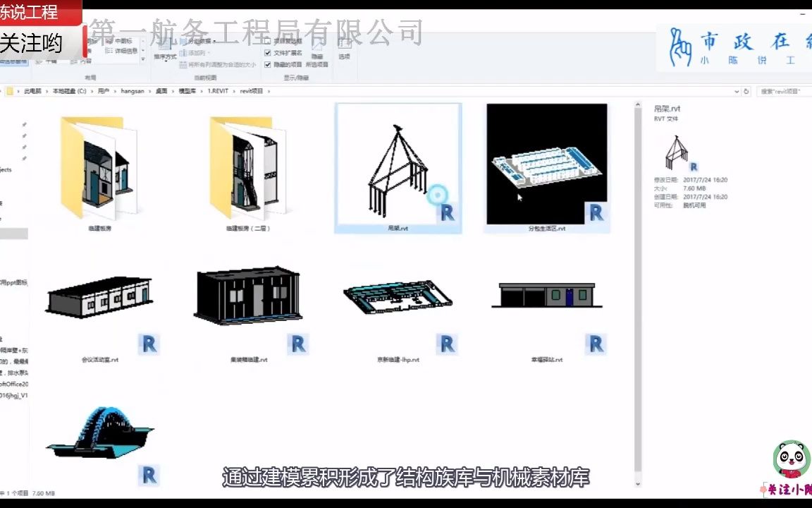The width and height of the screenshot is (812, 508).
Task: Go to 此电脑 in the address bar
Action: (x=32, y=91)
